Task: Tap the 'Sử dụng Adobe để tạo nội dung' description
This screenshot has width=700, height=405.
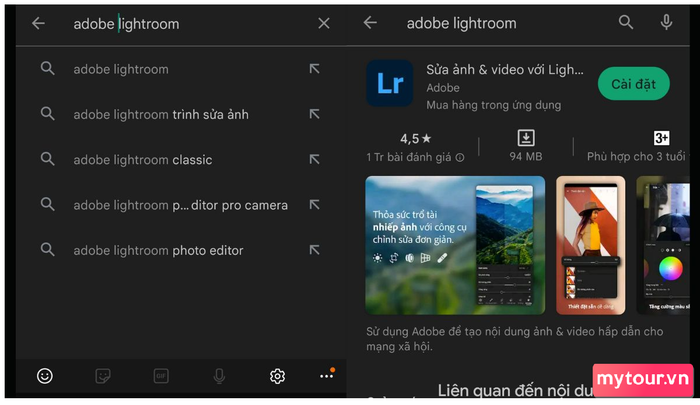Action: pos(514,339)
